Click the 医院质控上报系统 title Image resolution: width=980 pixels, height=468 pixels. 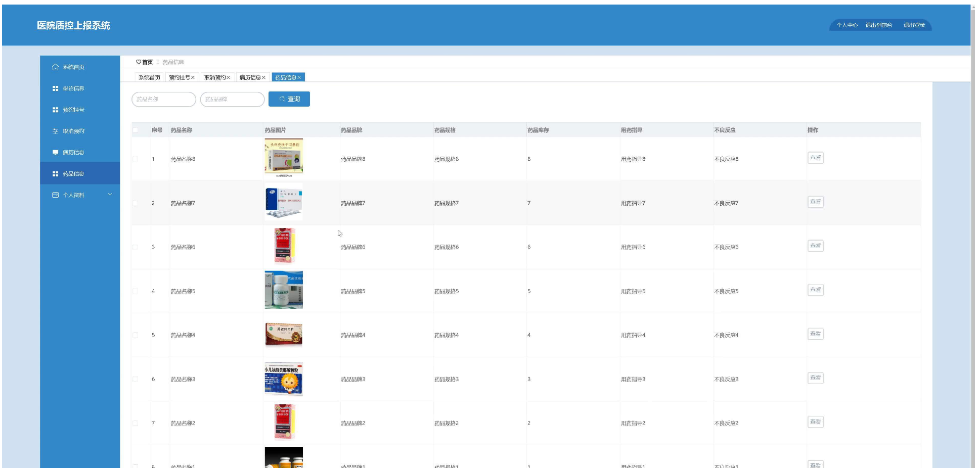click(x=73, y=25)
